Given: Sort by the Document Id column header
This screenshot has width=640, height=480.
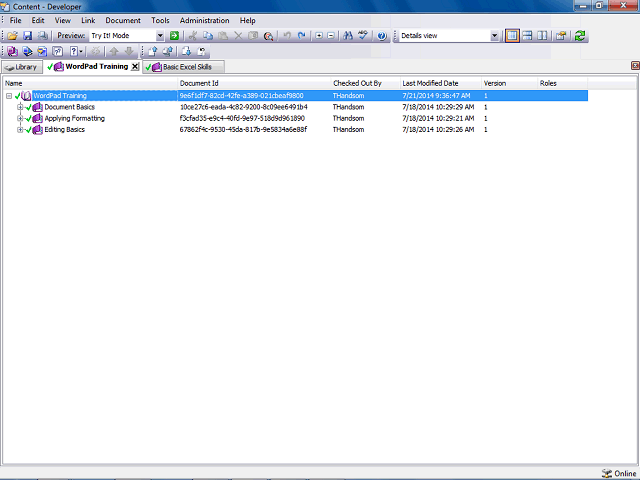Looking at the screenshot, I should [254, 83].
